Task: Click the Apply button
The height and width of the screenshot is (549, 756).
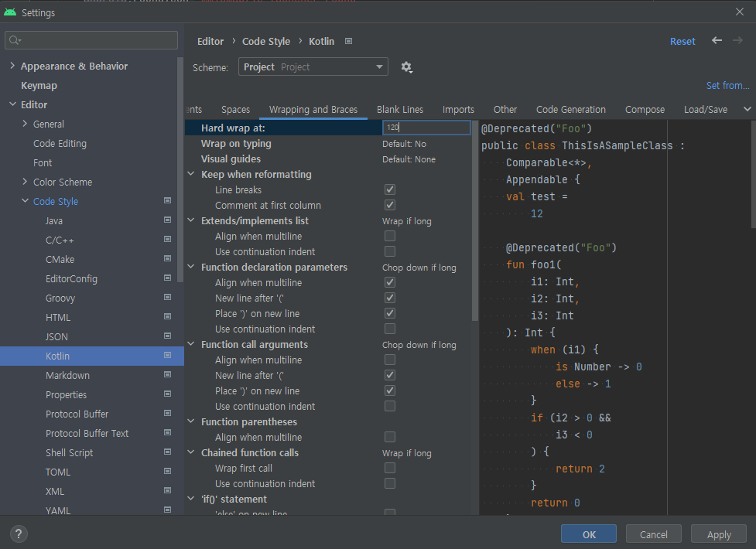Action: (719, 534)
